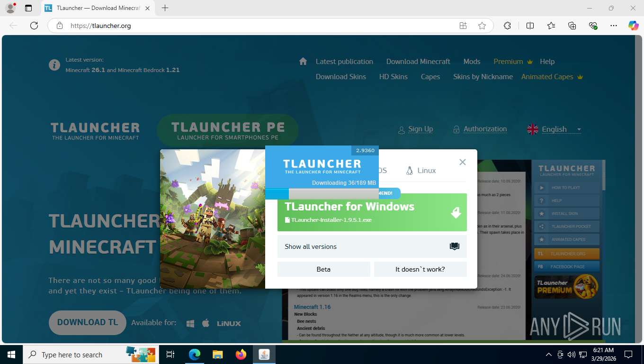The image size is (644, 364).
Task: Open the Windows Start button
Action: point(11,355)
